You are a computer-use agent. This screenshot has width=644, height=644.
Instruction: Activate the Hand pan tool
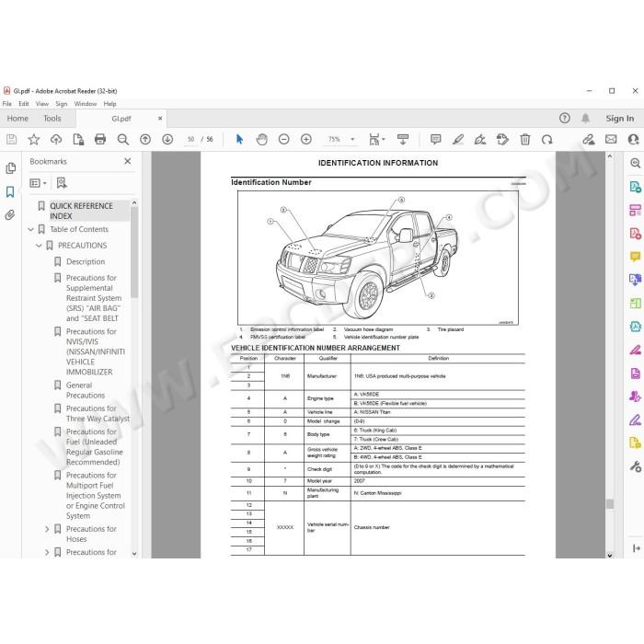261,140
